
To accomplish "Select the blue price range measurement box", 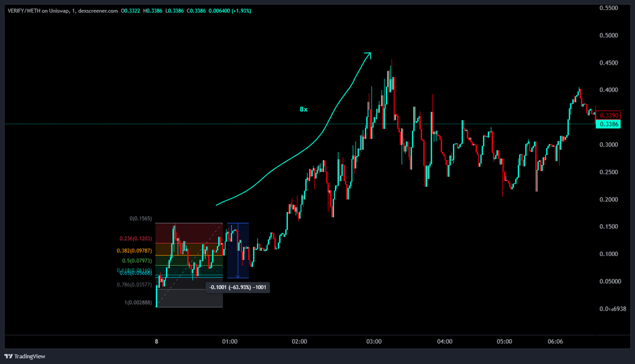I will [238, 250].
